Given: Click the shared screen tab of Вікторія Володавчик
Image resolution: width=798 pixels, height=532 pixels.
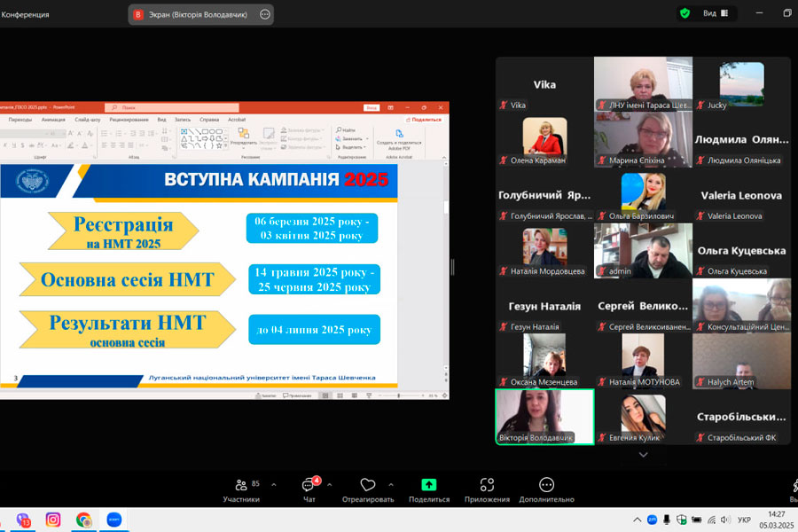Looking at the screenshot, I should pyautogui.click(x=191, y=14).
